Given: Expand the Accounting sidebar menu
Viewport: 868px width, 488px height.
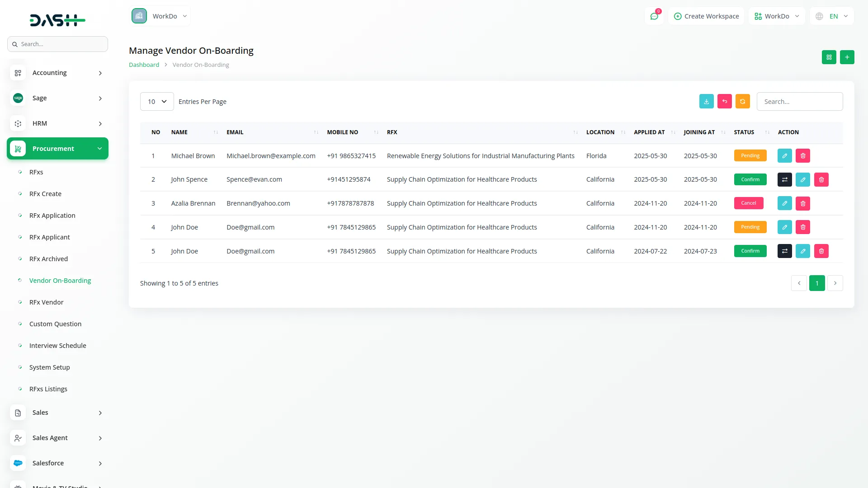Looking at the screenshot, I should click(57, 73).
